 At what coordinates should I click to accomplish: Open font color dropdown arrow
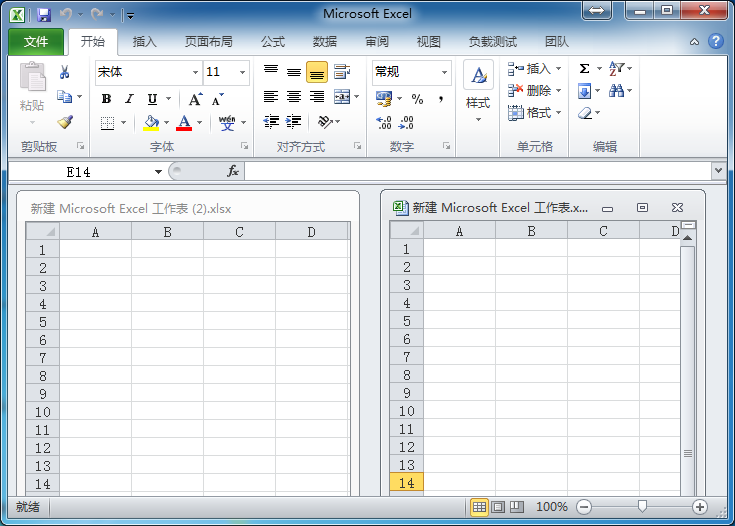[x=199, y=123]
